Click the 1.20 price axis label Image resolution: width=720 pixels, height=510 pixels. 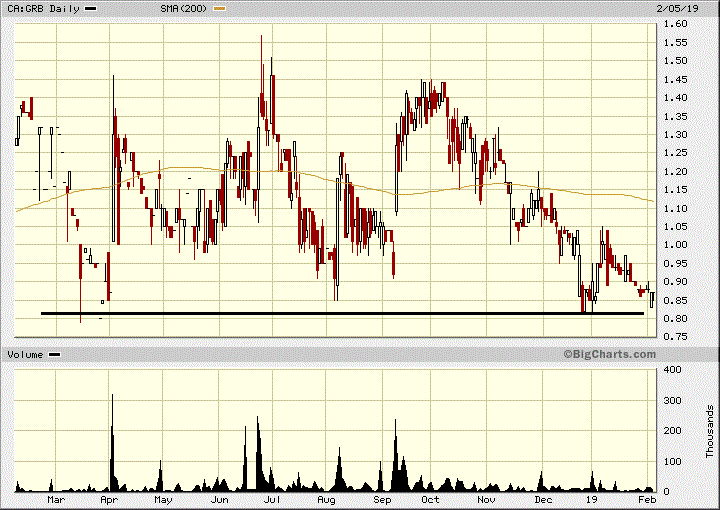pos(675,171)
